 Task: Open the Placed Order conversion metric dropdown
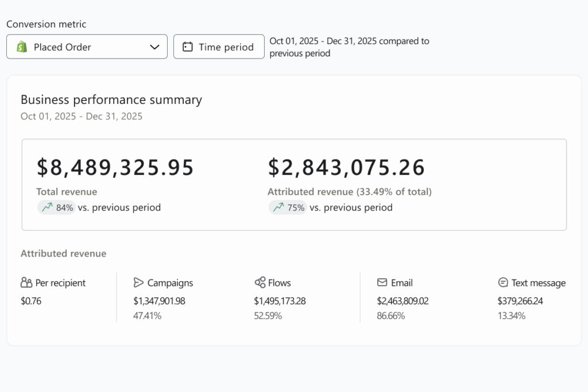(x=86, y=46)
